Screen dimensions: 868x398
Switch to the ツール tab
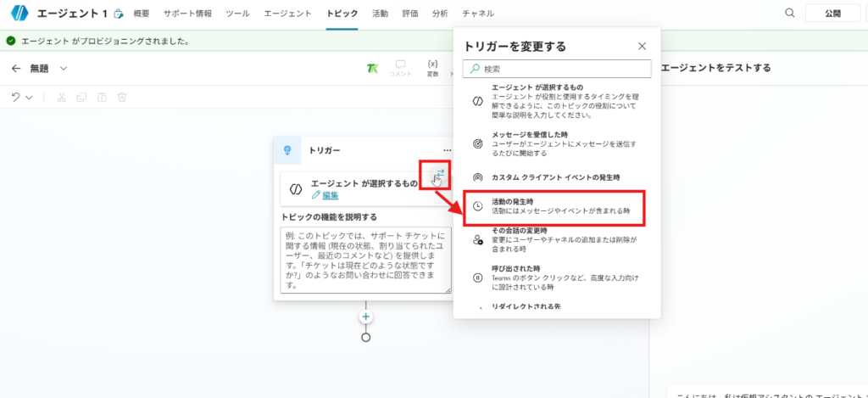[236, 14]
